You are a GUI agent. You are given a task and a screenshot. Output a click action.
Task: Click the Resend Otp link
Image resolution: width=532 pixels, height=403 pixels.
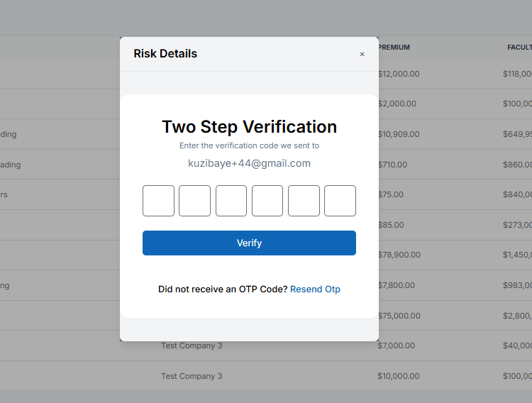[315, 289]
